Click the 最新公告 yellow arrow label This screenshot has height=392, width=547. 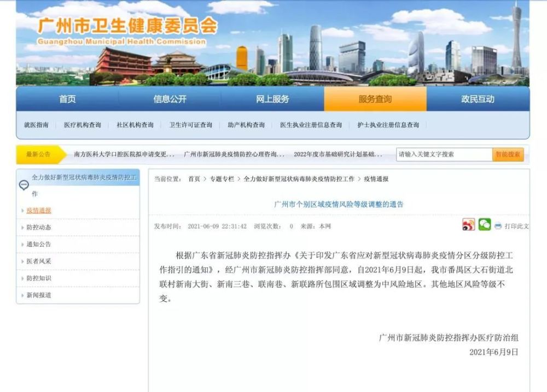[41, 155]
